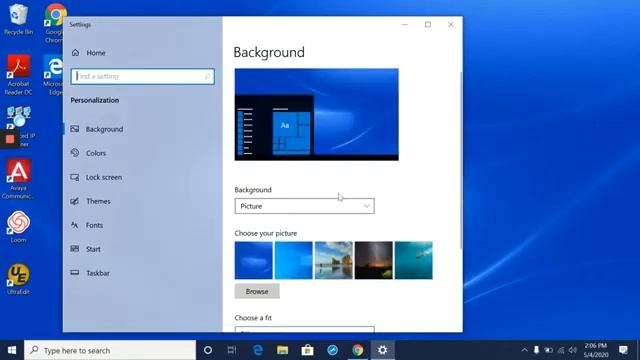Click the clock showing 2:06 PM
This screenshot has height=360, width=640.
[x=596, y=350]
